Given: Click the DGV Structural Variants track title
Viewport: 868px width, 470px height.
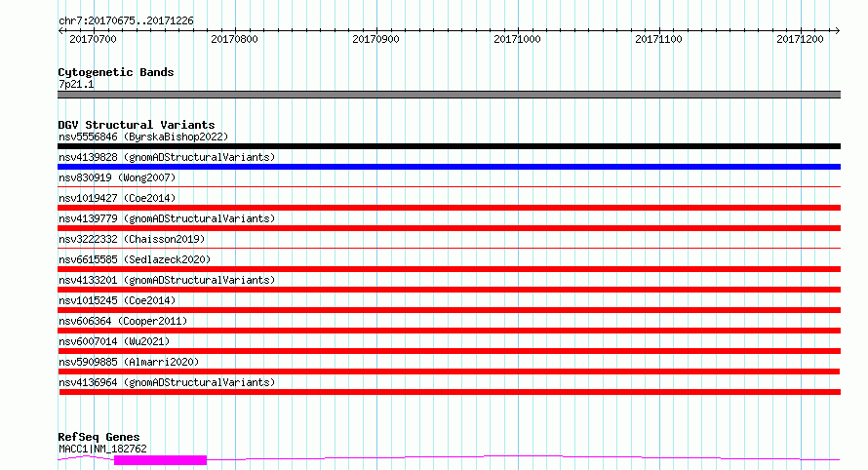Looking at the screenshot, I should [137, 125].
